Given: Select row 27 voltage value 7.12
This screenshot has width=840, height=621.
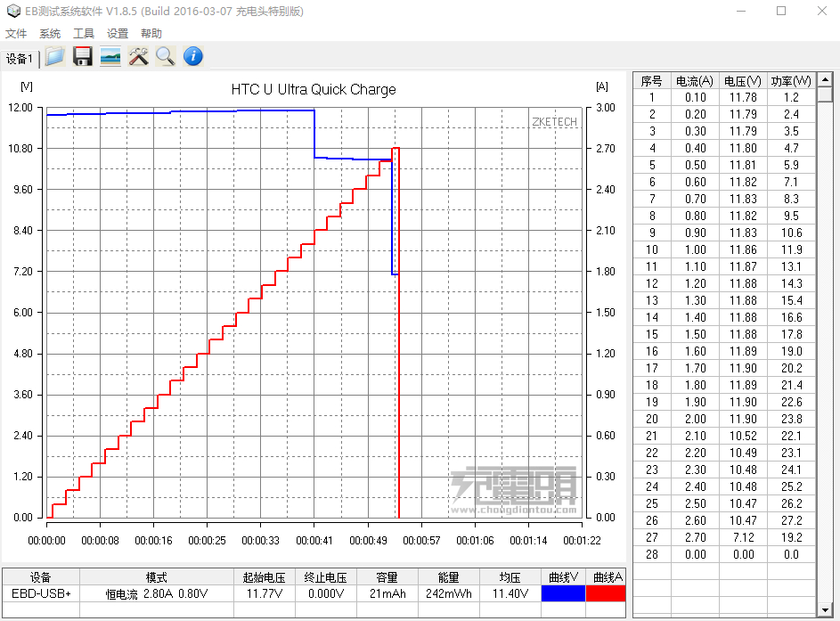Looking at the screenshot, I should (x=743, y=537).
